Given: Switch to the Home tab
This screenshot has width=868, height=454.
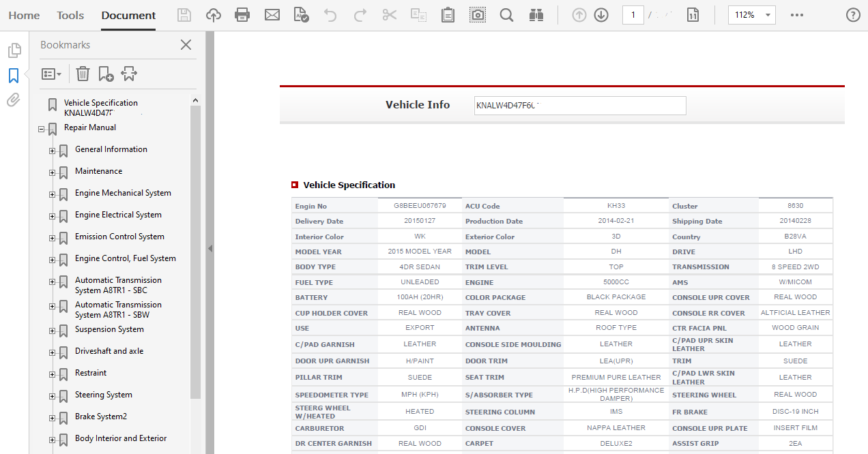Looking at the screenshot, I should pos(24,15).
